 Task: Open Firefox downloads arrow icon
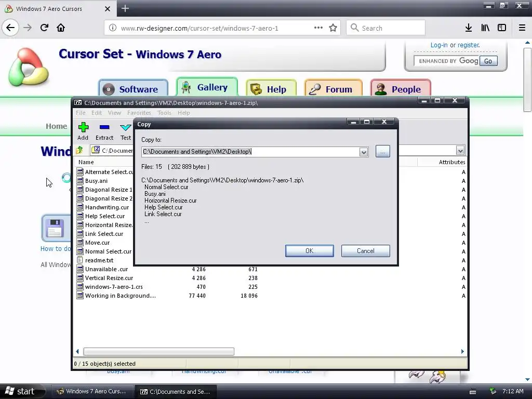click(x=469, y=28)
